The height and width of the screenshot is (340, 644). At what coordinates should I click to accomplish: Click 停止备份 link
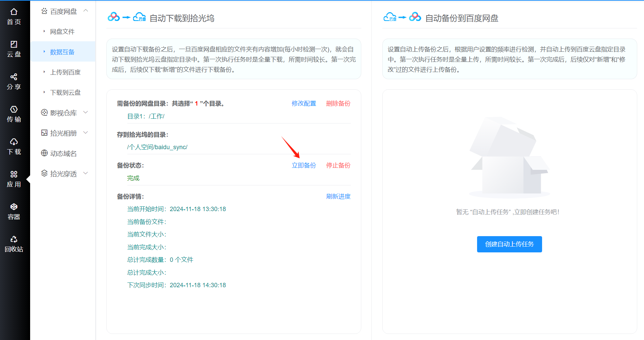point(338,165)
